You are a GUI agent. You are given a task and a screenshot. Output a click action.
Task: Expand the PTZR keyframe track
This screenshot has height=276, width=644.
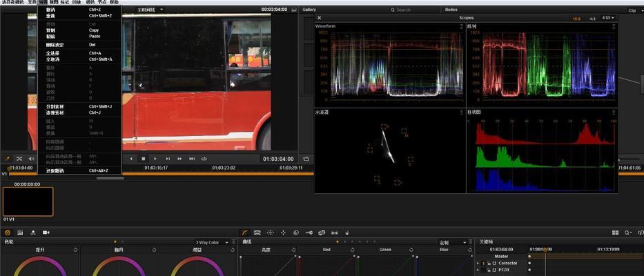click(x=478, y=270)
